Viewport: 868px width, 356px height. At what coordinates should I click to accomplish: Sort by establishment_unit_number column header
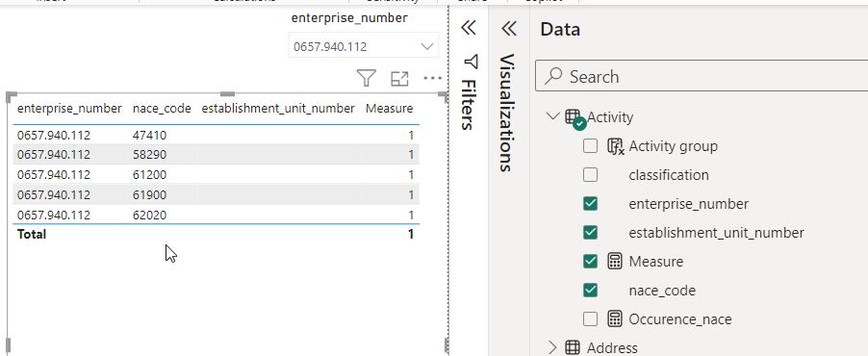tap(278, 109)
